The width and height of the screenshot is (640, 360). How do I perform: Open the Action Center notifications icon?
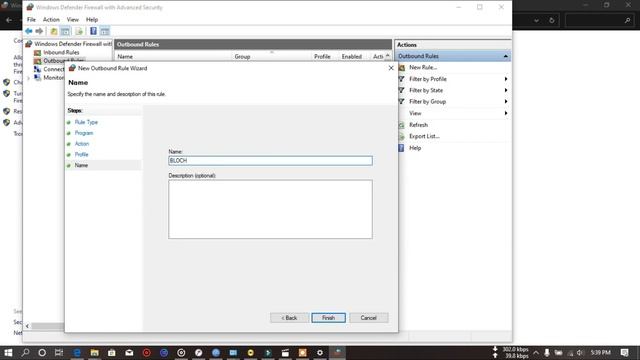624,352
